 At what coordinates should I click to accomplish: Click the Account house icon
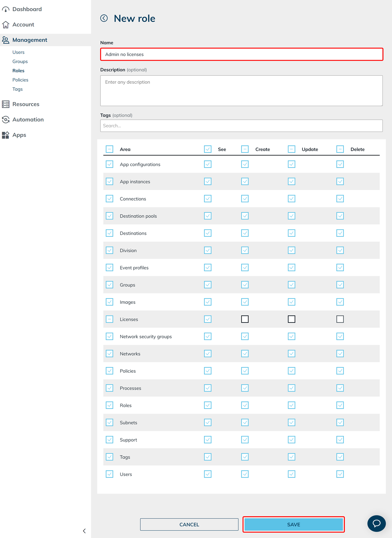tap(6, 25)
